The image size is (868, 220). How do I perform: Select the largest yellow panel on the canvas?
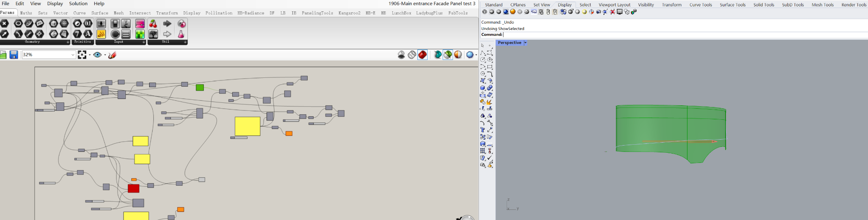point(248,126)
